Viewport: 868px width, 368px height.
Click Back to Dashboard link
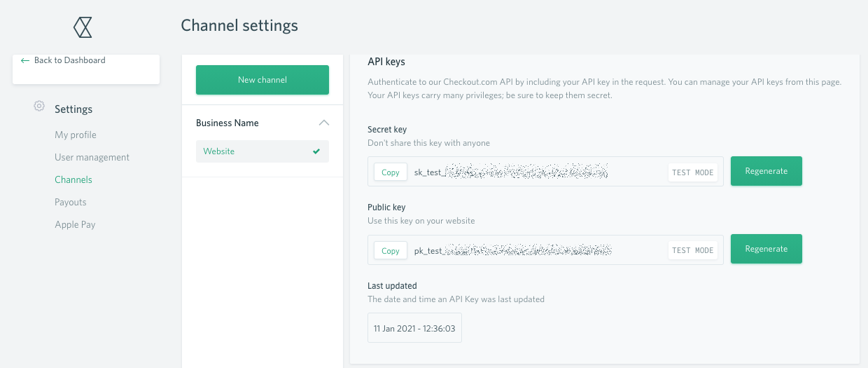pyautogui.click(x=69, y=60)
